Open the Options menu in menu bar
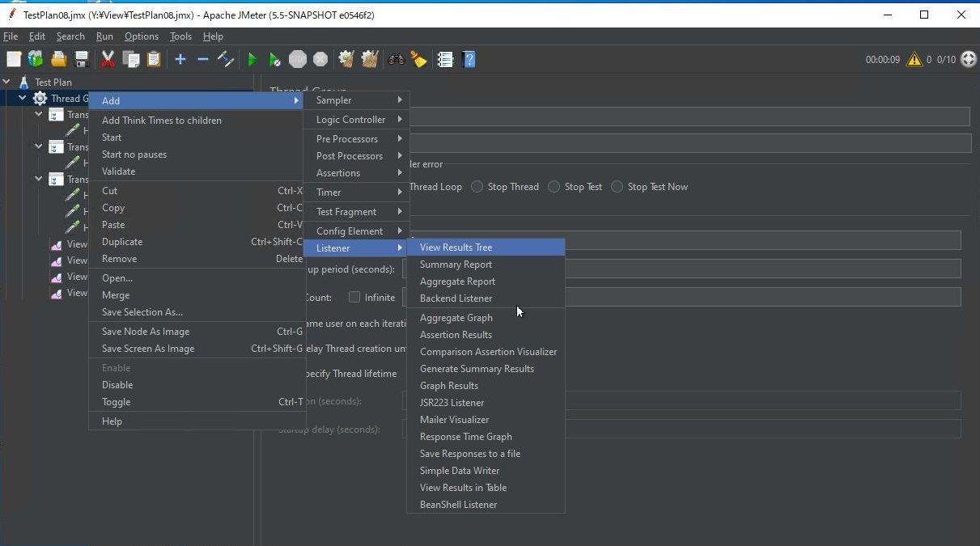The image size is (980, 546). tap(142, 36)
